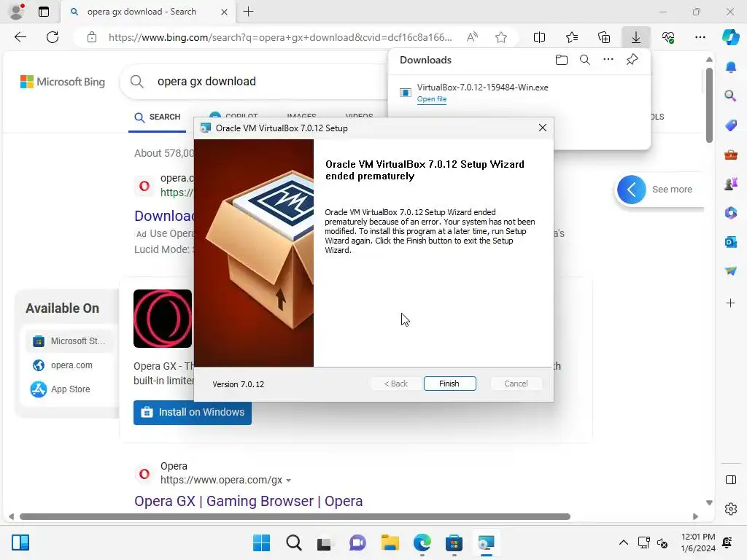Image resolution: width=747 pixels, height=560 pixels.
Task: Open the Favorites list
Action: tap(572, 37)
